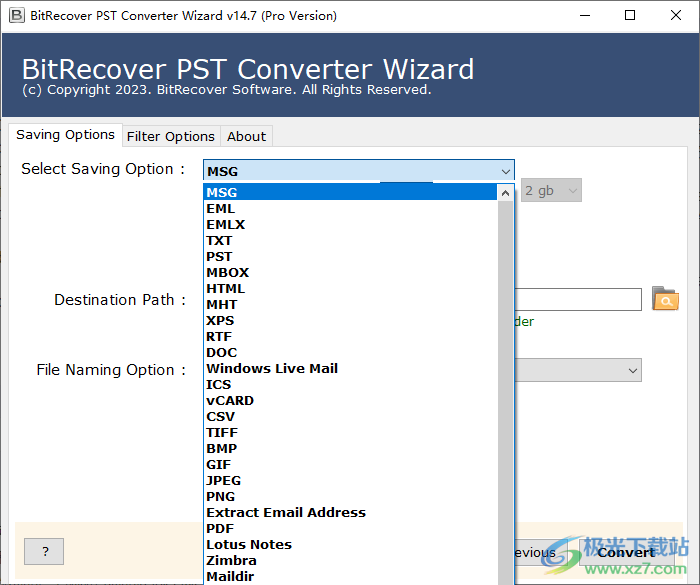Image resolution: width=700 pixels, height=585 pixels.
Task: Select PNG image format
Action: pos(351,497)
